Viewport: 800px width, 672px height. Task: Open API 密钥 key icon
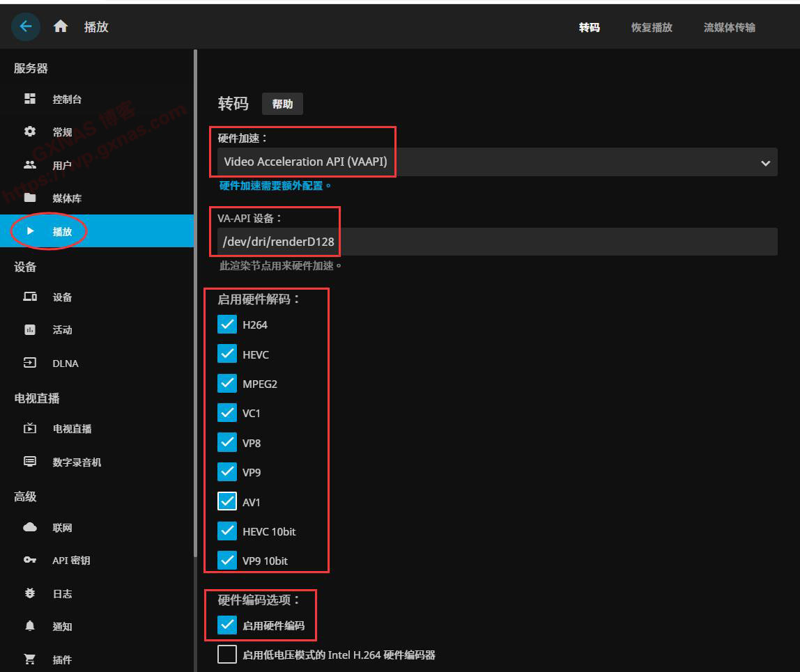point(30,561)
